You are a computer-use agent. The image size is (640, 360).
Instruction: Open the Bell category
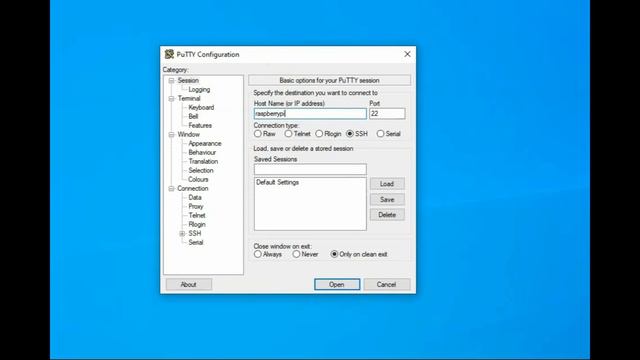click(x=193, y=116)
